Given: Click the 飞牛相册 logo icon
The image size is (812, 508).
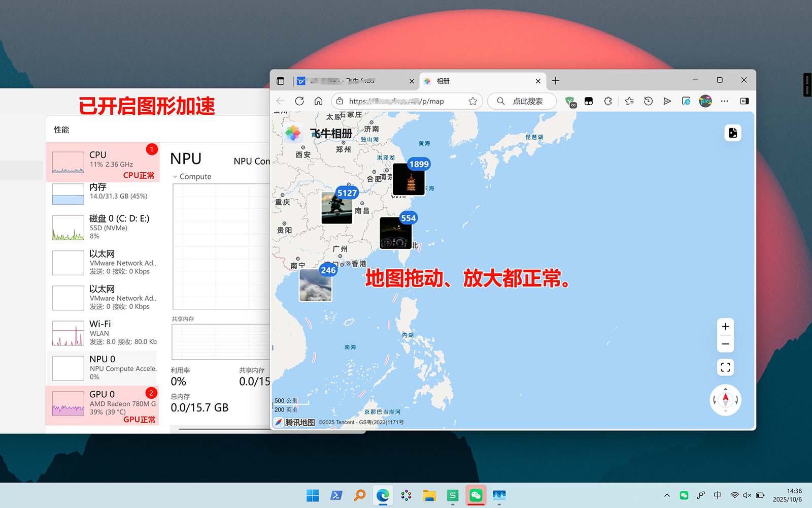Looking at the screenshot, I should pos(293,134).
